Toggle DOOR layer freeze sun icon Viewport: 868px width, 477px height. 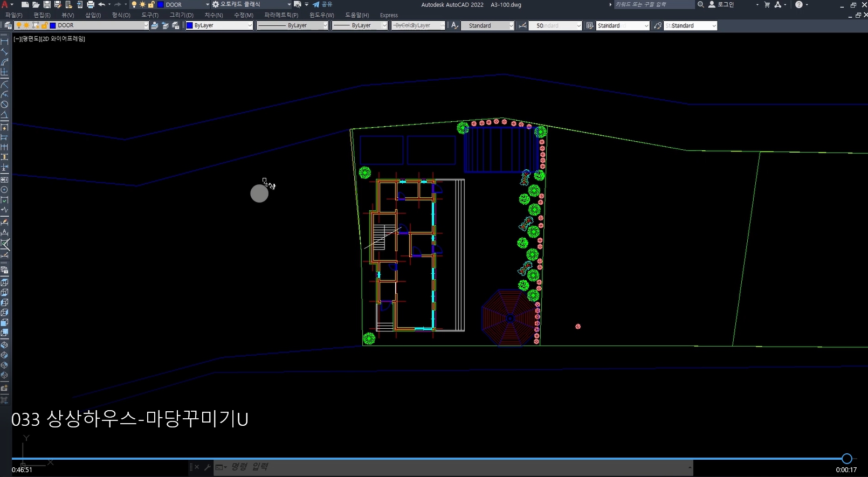click(x=27, y=25)
